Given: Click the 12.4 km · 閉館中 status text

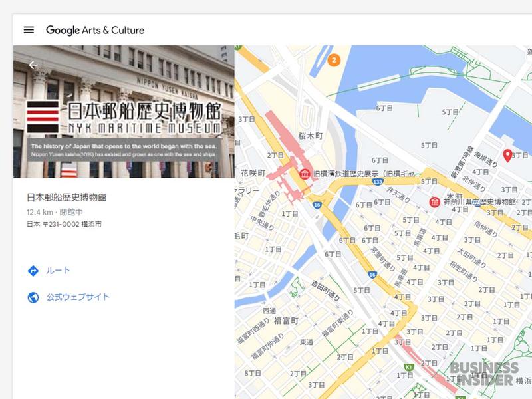Looking at the screenshot, I should point(55,212).
